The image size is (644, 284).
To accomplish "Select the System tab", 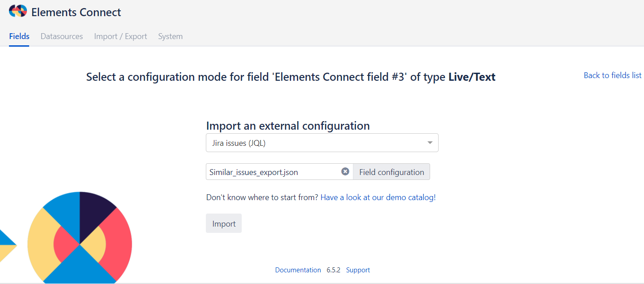I will (x=170, y=36).
